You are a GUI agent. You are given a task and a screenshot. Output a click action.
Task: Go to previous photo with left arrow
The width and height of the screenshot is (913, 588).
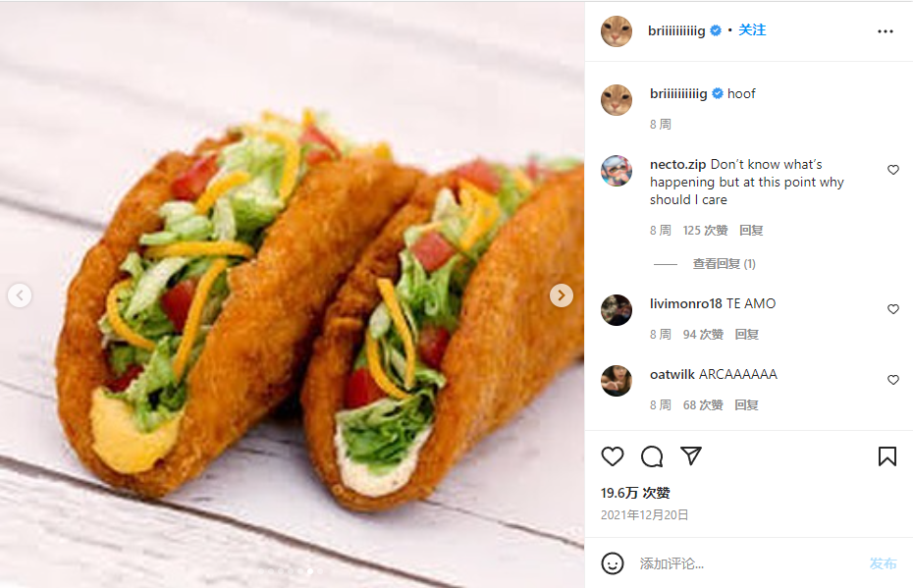(20, 294)
